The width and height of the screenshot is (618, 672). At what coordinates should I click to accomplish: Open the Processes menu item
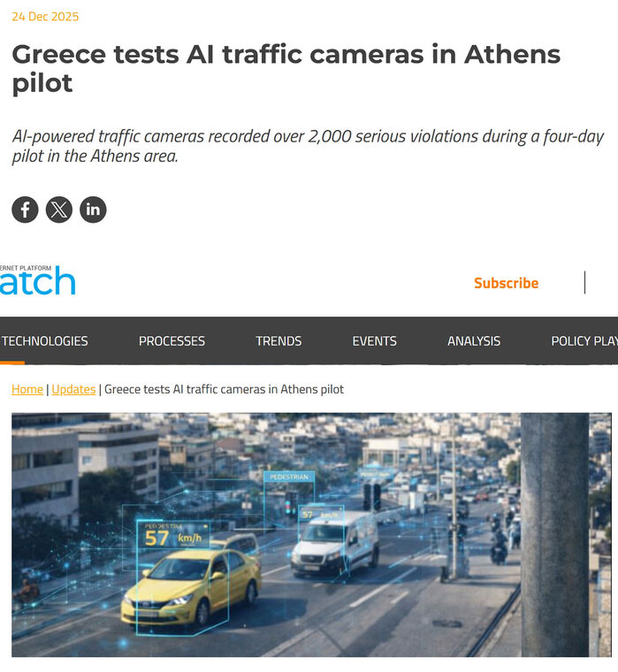pyautogui.click(x=172, y=341)
